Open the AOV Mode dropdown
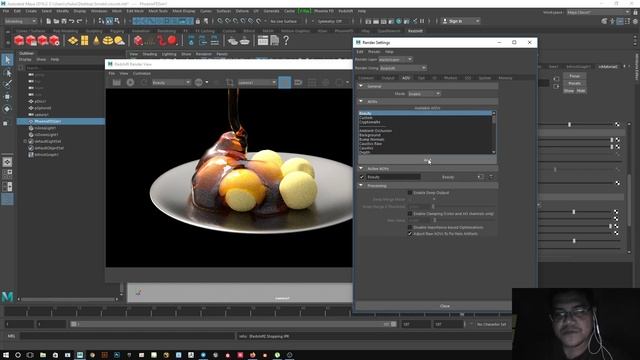640x360 pixels. (424, 94)
